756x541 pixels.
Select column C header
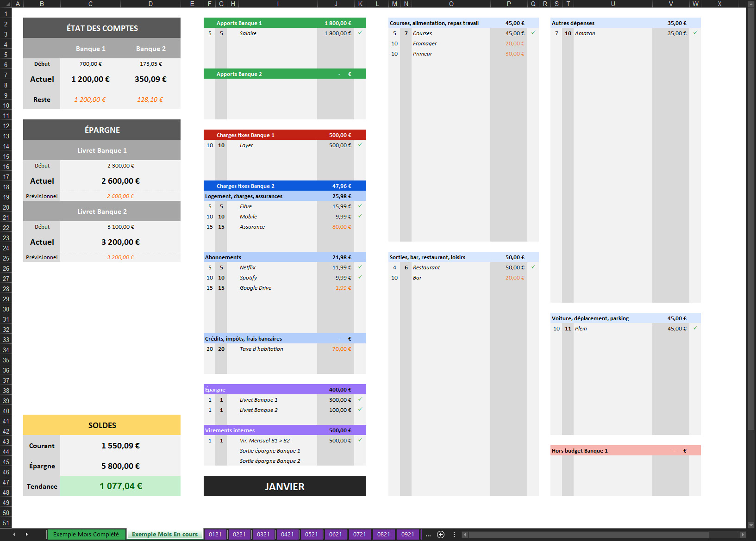(x=90, y=4)
